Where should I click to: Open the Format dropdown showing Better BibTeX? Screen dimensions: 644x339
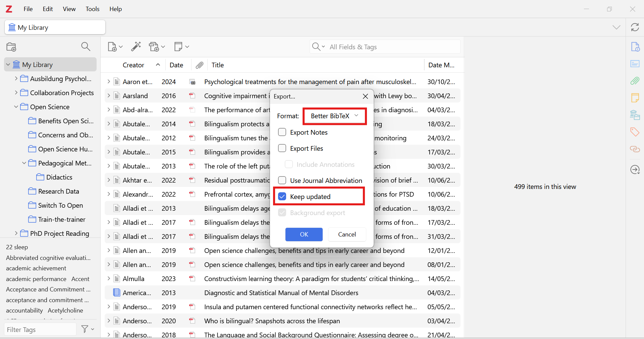tap(334, 116)
